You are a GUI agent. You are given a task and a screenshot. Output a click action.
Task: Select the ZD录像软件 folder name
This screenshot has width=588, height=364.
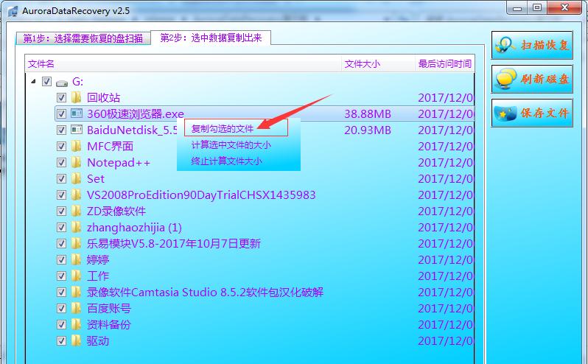pos(116,211)
